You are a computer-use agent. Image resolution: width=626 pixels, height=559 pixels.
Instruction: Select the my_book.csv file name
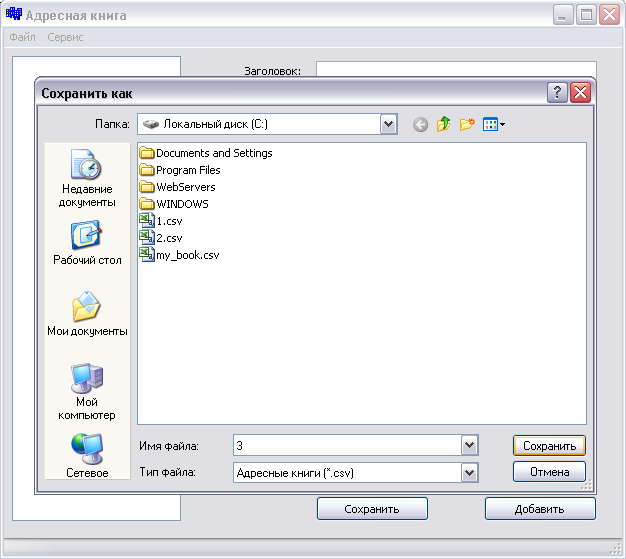188,255
